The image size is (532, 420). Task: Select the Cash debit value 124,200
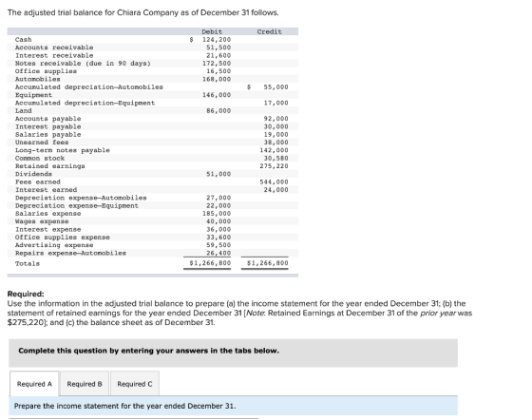tap(217, 40)
